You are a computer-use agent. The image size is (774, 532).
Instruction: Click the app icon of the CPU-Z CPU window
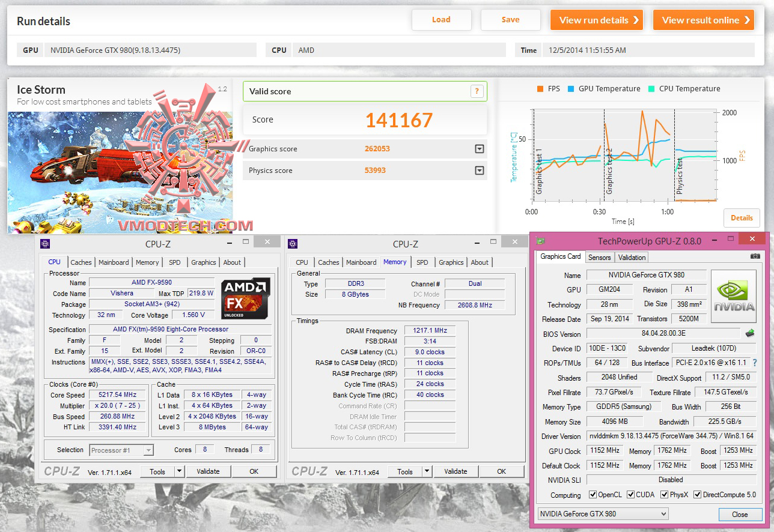[x=45, y=243]
